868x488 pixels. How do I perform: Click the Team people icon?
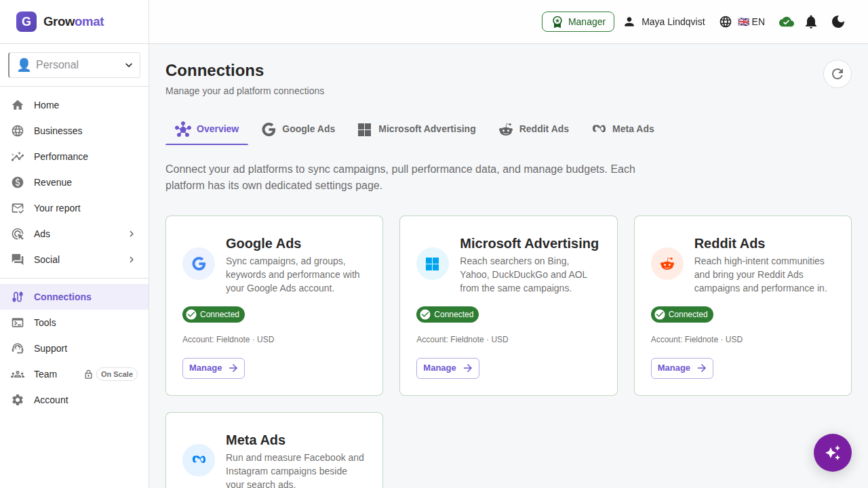click(x=18, y=374)
